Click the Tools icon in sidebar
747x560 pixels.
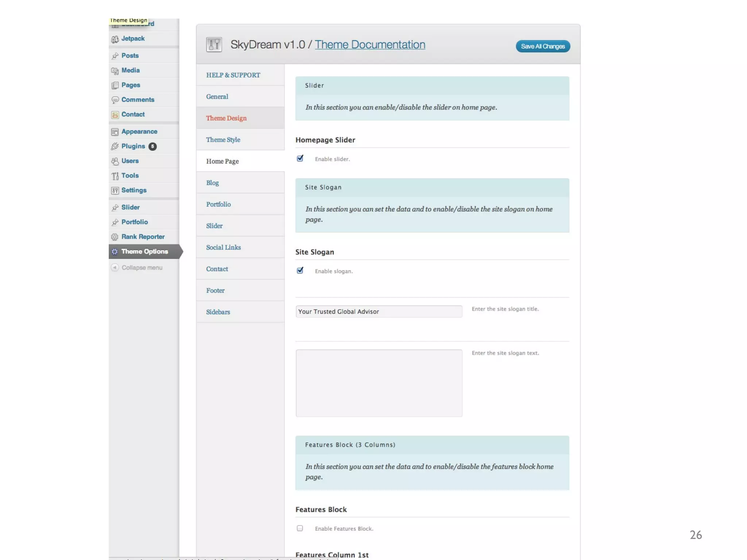click(115, 176)
